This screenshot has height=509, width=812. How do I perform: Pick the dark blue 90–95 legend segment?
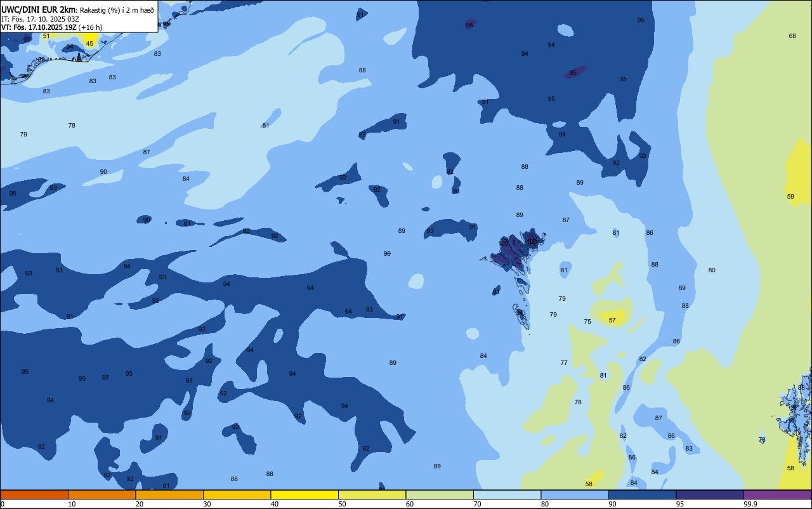point(642,494)
